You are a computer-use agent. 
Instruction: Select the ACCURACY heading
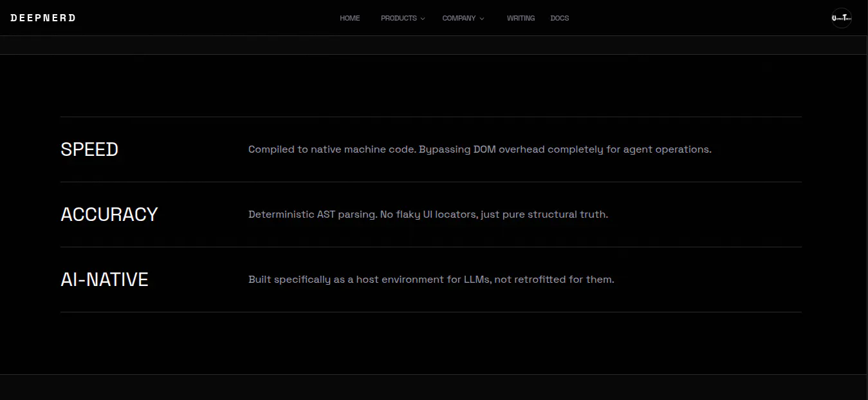[109, 214]
